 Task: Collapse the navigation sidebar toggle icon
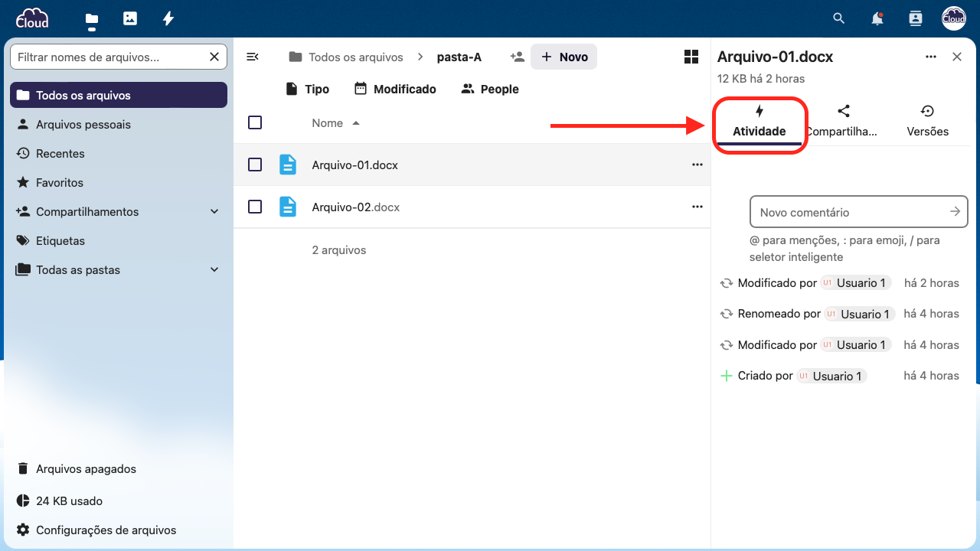click(x=253, y=57)
